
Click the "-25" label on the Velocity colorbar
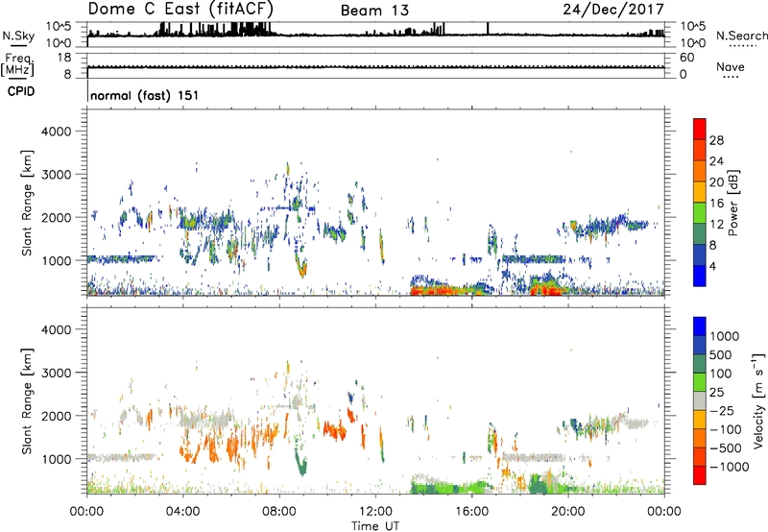click(x=722, y=411)
